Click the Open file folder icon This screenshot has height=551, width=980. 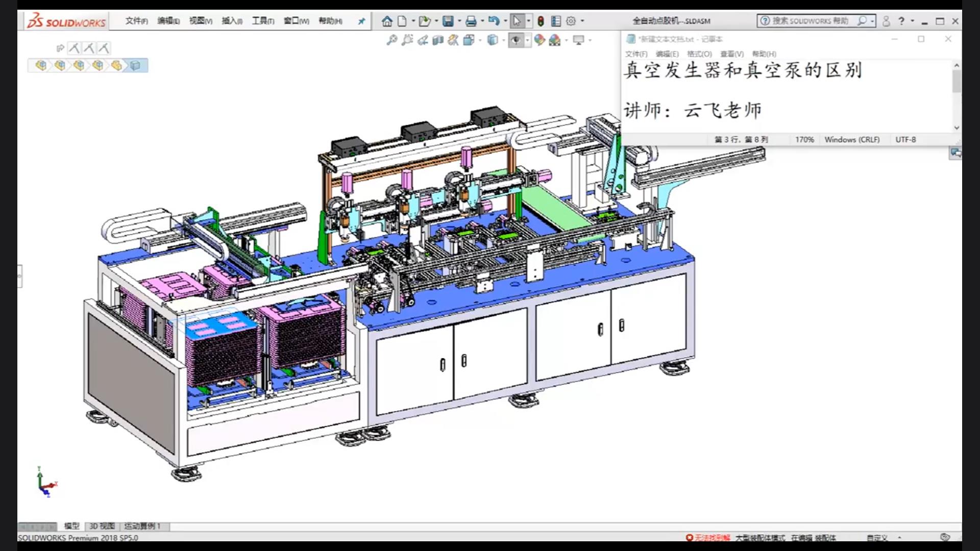coord(424,21)
